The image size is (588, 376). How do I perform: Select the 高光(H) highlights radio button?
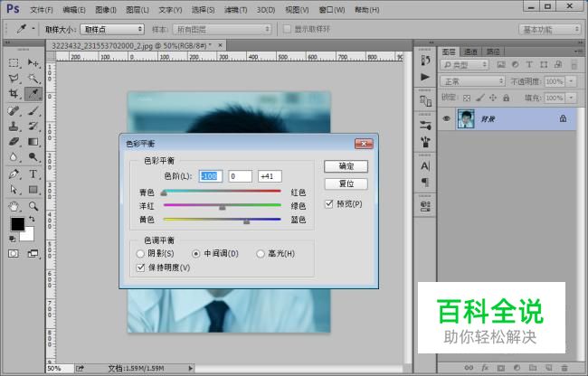tap(261, 254)
